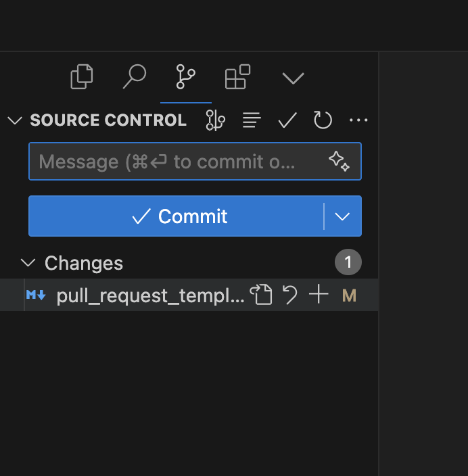Viewport: 468px width, 476px height.
Task: Generate a commit message with the sparkle icon
Action: 339,162
